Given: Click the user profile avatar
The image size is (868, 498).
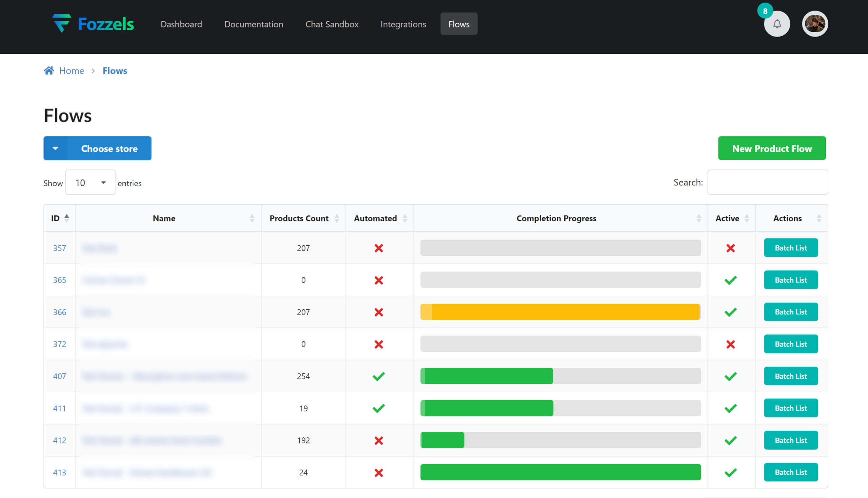Looking at the screenshot, I should pos(815,24).
